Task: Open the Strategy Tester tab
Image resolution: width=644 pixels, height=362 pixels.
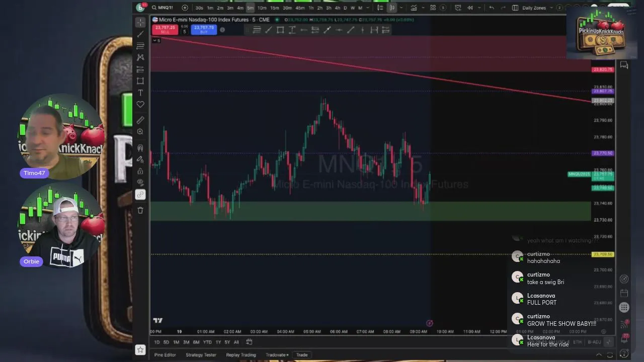Action: coord(201,355)
